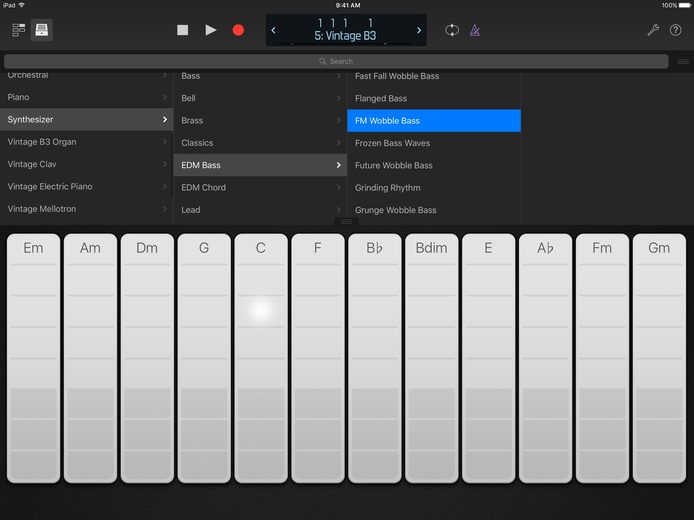Select the Vintage Clav category

point(86,164)
